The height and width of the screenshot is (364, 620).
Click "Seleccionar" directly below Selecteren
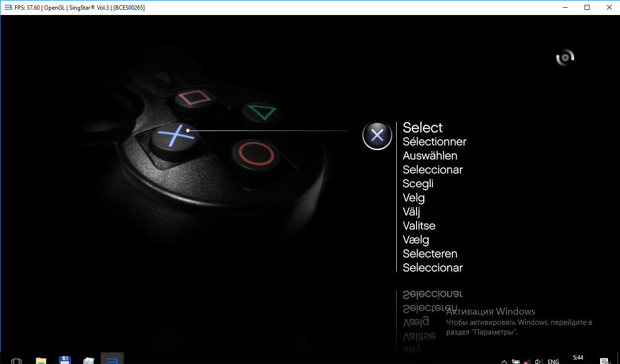(433, 268)
